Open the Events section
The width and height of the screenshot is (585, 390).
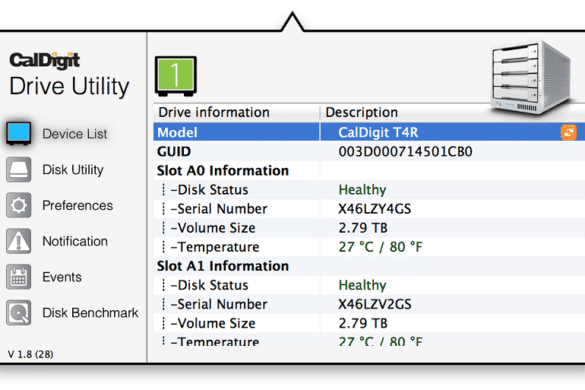tap(62, 277)
